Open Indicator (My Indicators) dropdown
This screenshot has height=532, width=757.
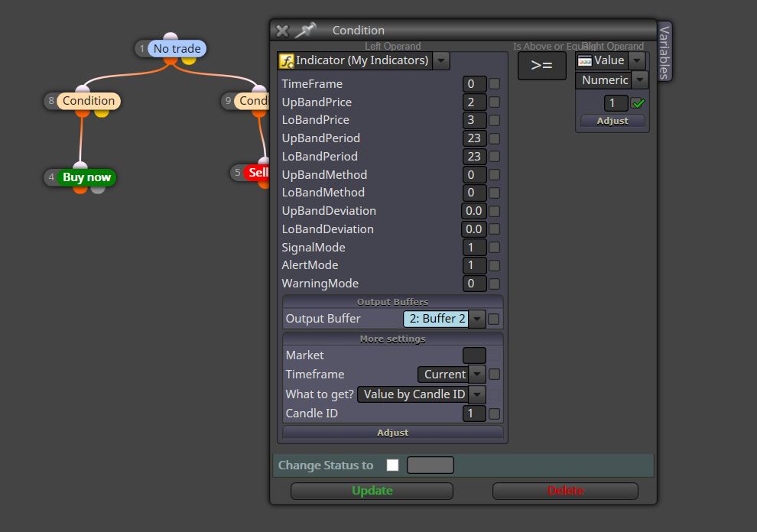(441, 61)
